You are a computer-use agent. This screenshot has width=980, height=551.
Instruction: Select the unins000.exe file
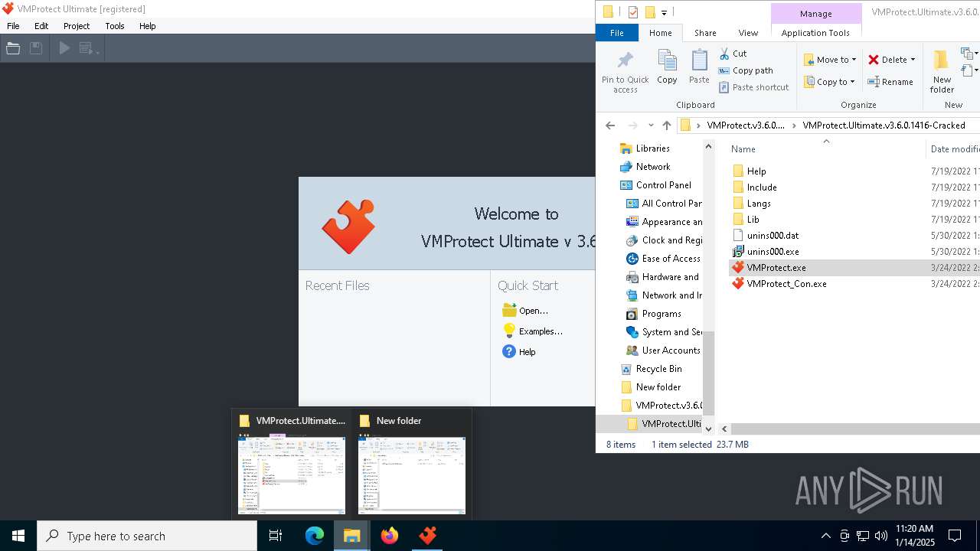coord(773,252)
